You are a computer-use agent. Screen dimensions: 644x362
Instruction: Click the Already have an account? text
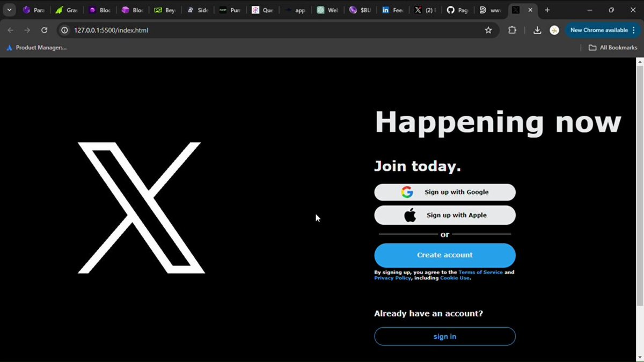[428, 313]
